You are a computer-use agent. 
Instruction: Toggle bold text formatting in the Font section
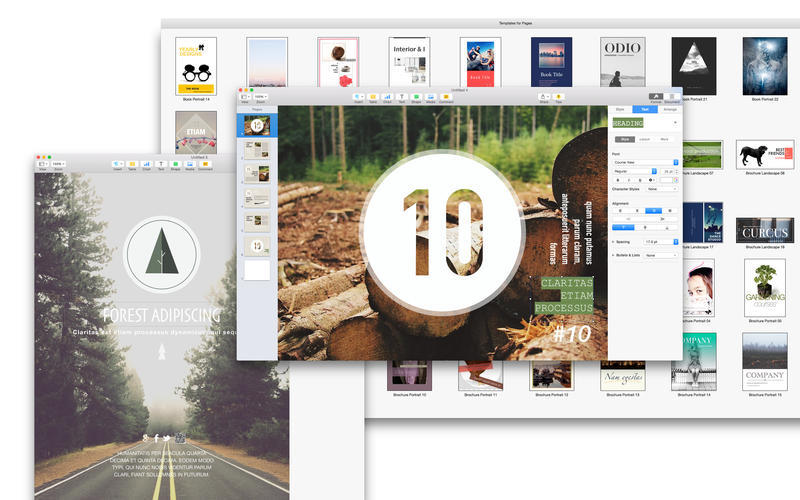[618, 180]
